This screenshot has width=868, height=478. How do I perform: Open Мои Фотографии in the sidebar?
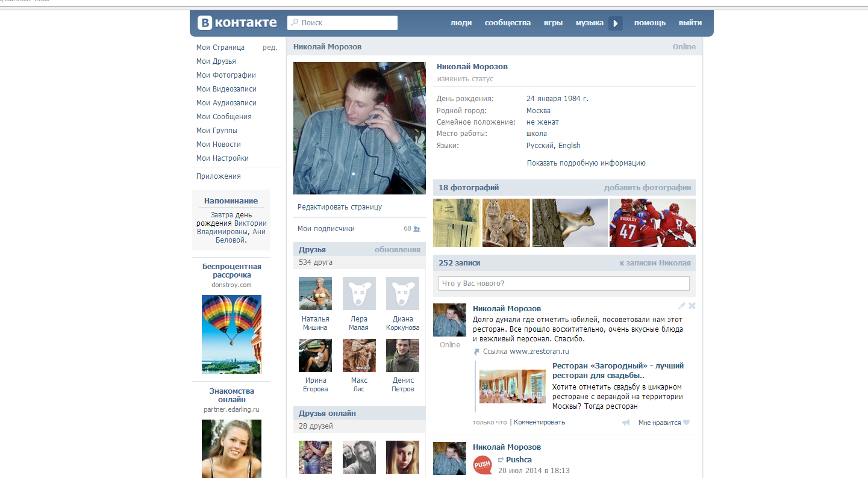pos(226,75)
